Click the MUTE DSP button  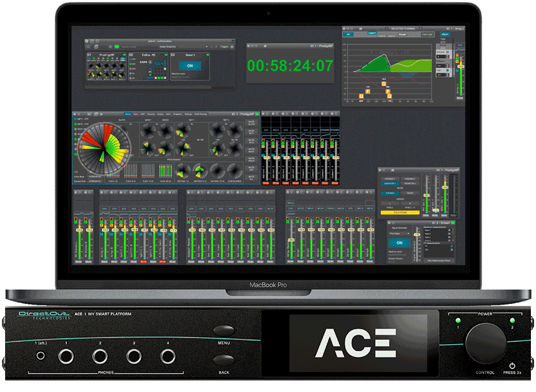click(x=251, y=169)
